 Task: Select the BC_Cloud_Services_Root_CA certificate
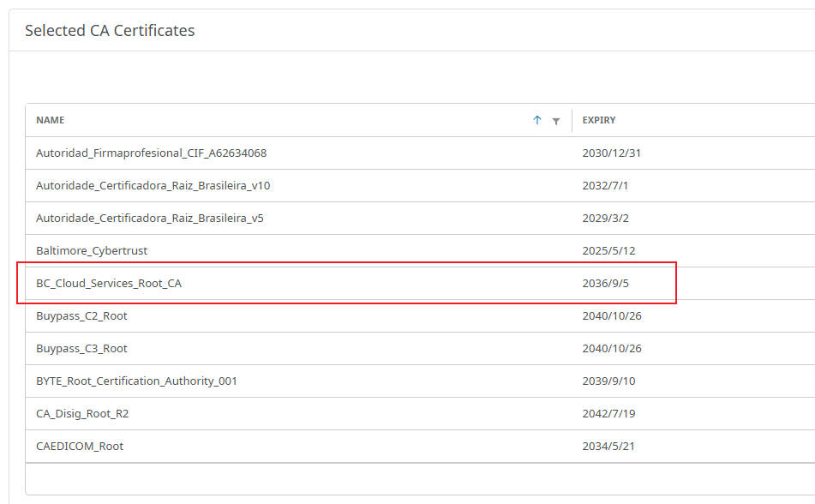pyautogui.click(x=420, y=284)
